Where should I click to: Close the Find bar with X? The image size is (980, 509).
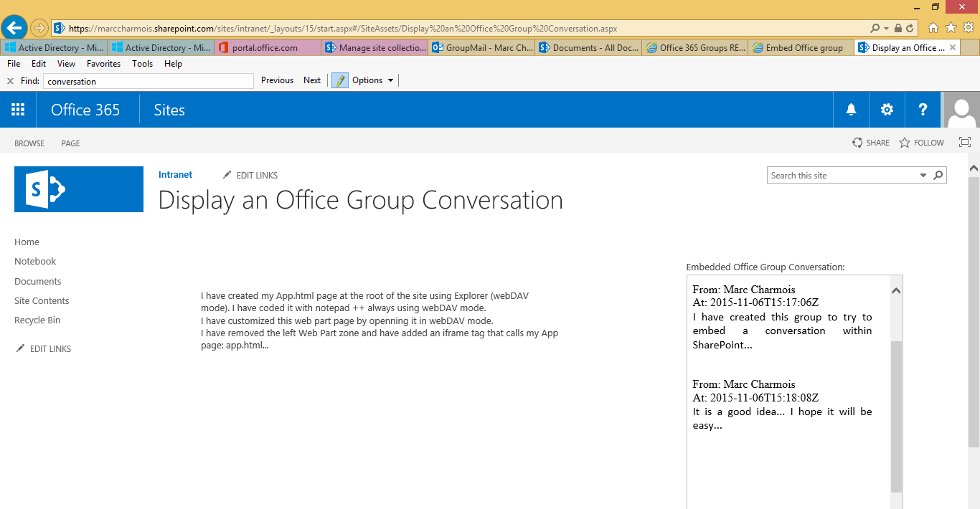10,81
